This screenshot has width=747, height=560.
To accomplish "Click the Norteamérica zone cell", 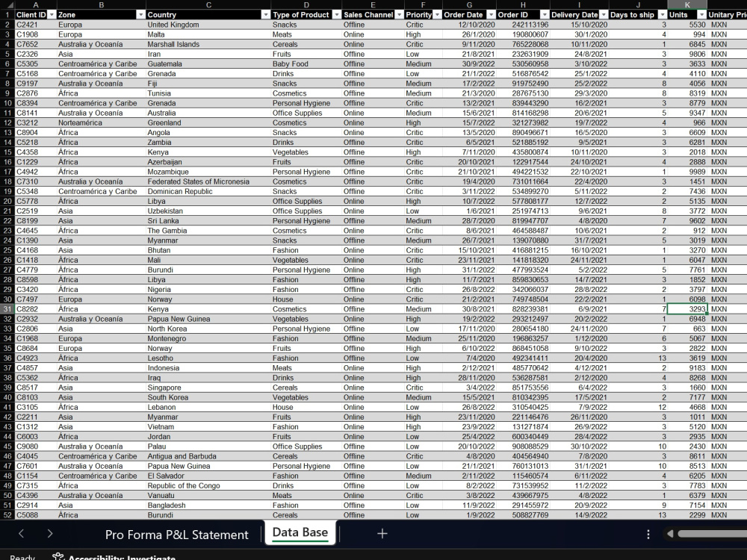I will point(102,123).
